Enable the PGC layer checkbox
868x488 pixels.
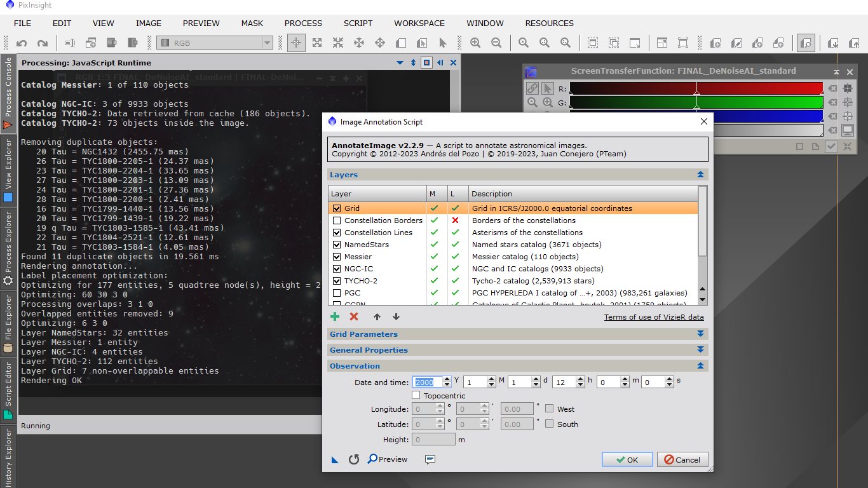[337, 293]
